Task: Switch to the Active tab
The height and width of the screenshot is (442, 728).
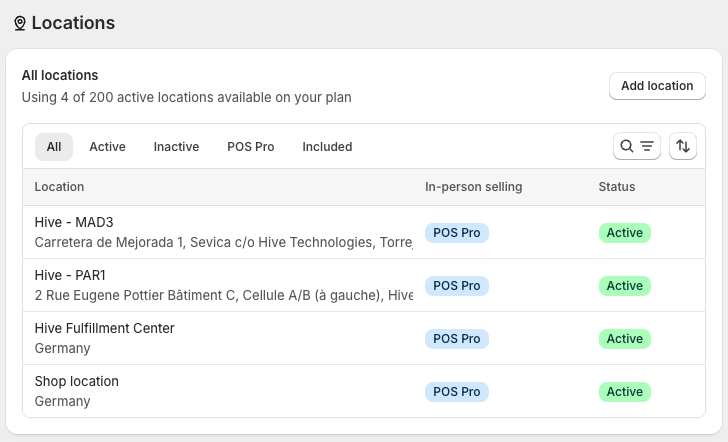Action: (107, 147)
